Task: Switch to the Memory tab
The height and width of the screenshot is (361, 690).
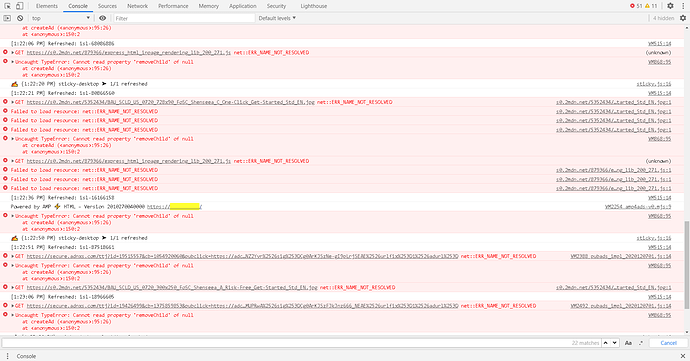Action: click(209, 6)
